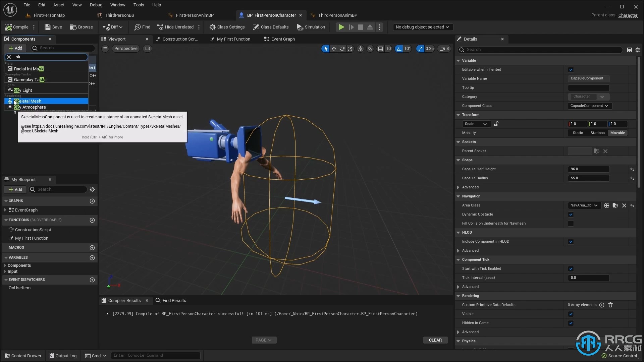Select My First Function in list
This screenshot has height=362, width=644.
(x=32, y=238)
